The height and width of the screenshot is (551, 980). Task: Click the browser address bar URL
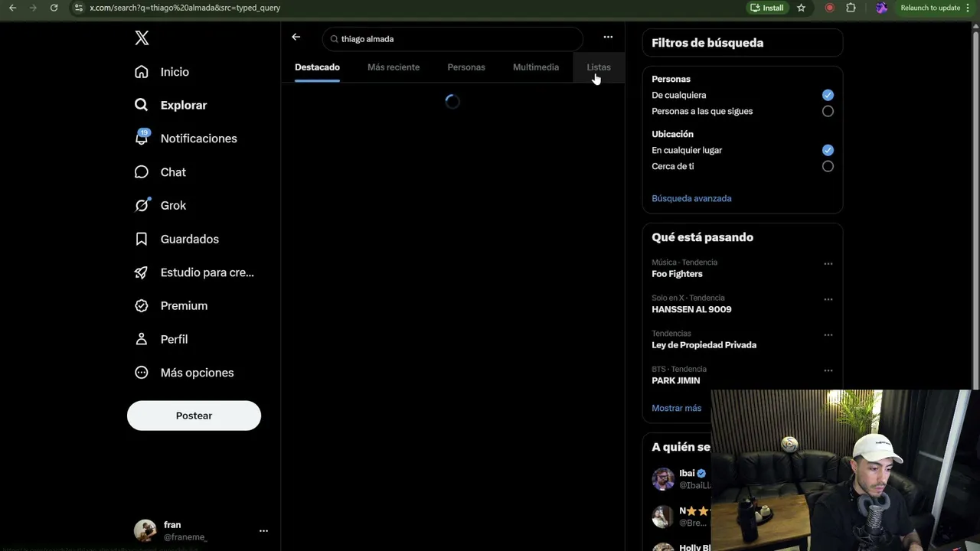185,8
